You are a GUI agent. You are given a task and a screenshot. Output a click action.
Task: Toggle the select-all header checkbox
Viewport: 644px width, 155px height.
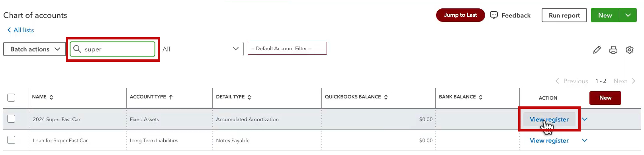(x=11, y=98)
